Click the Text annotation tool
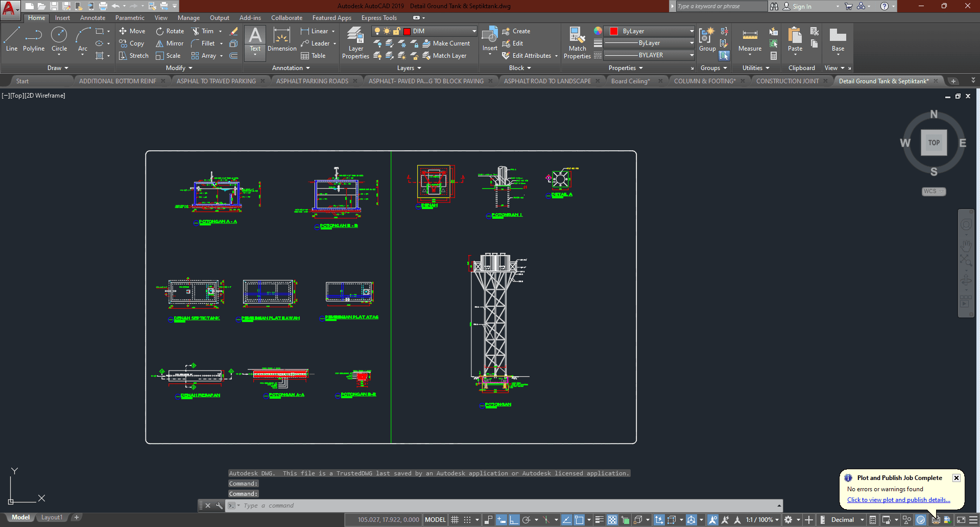This screenshot has height=527, width=980. click(255, 40)
